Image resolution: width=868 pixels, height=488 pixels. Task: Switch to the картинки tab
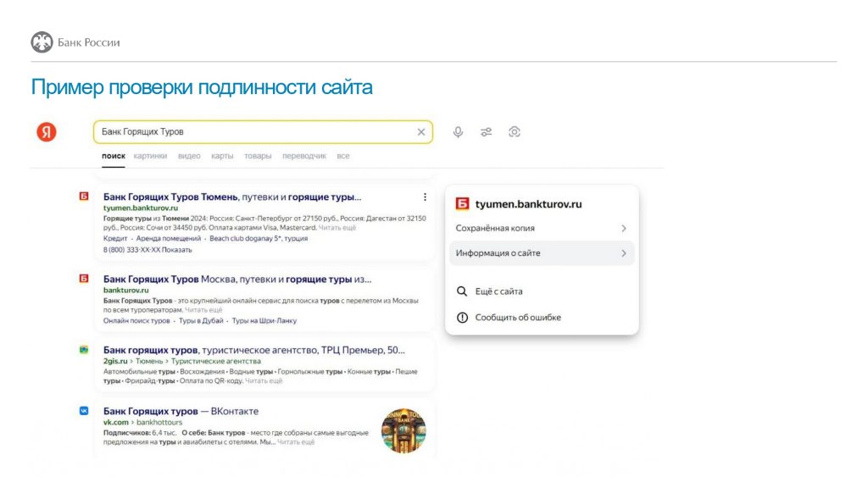[x=150, y=156]
